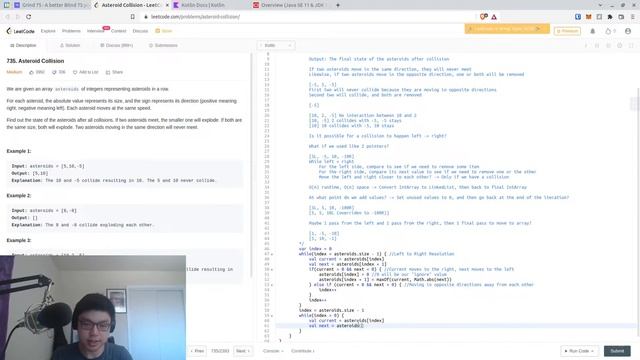Screen dimensions: 640x360
Task: Open the streak flame counter
Action: [x=611, y=31]
